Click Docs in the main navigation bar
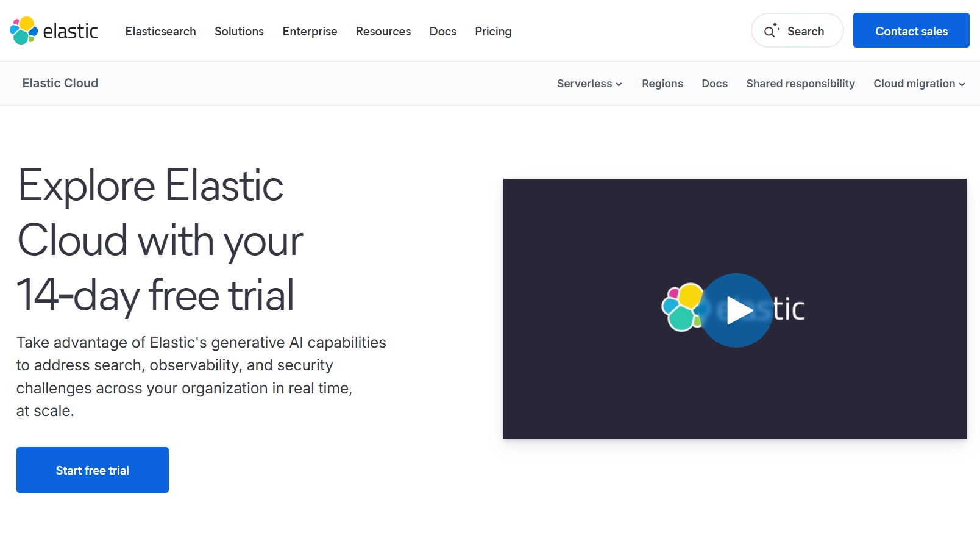The width and height of the screenshot is (980, 552). (442, 31)
